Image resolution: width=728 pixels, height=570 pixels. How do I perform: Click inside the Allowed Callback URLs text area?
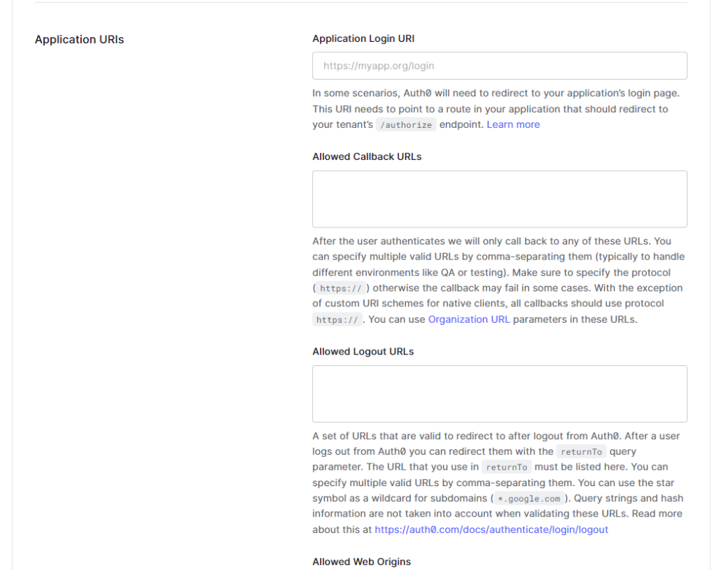(500, 199)
